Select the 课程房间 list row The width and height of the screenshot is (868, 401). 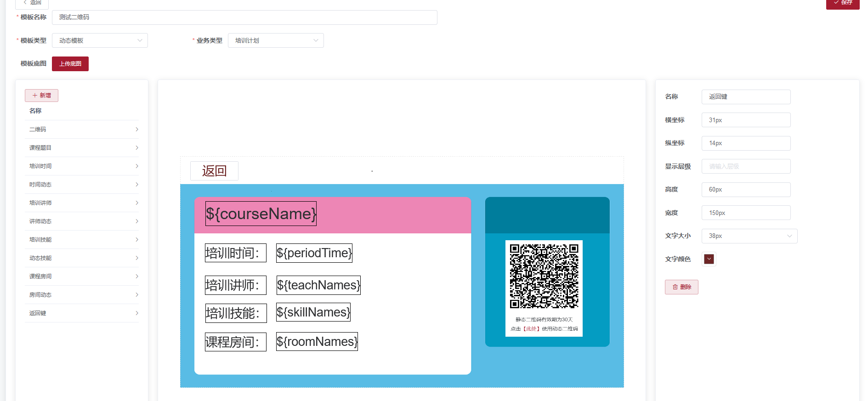pos(82,277)
